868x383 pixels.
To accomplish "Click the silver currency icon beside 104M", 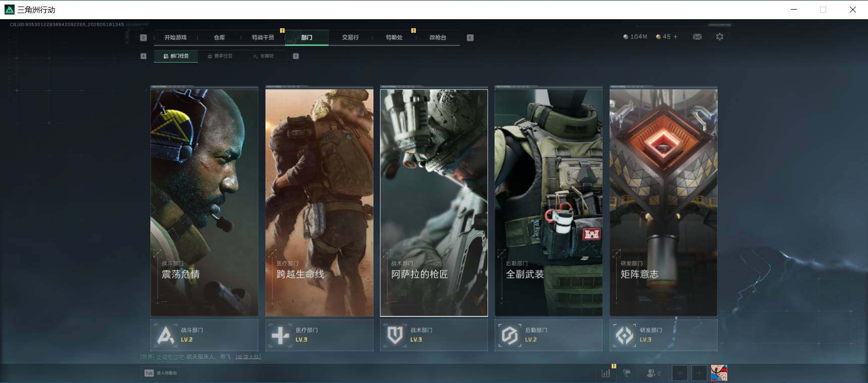I will (626, 37).
